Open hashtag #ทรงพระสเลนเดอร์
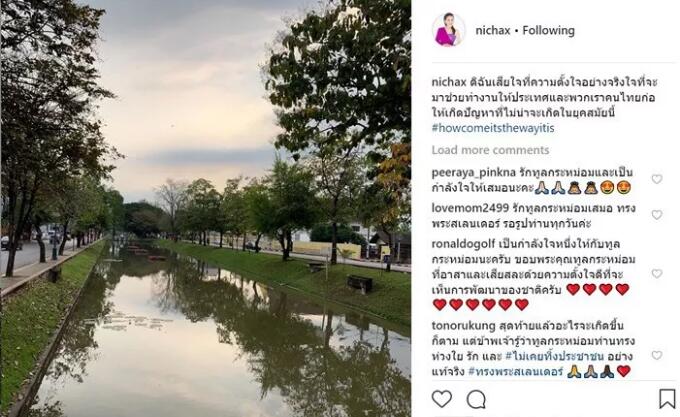Viewport: 680px width, 417px height. [516, 371]
